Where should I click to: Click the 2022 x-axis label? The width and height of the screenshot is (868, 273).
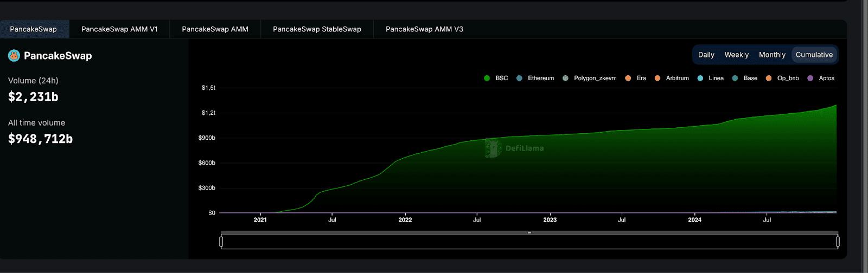(x=405, y=220)
